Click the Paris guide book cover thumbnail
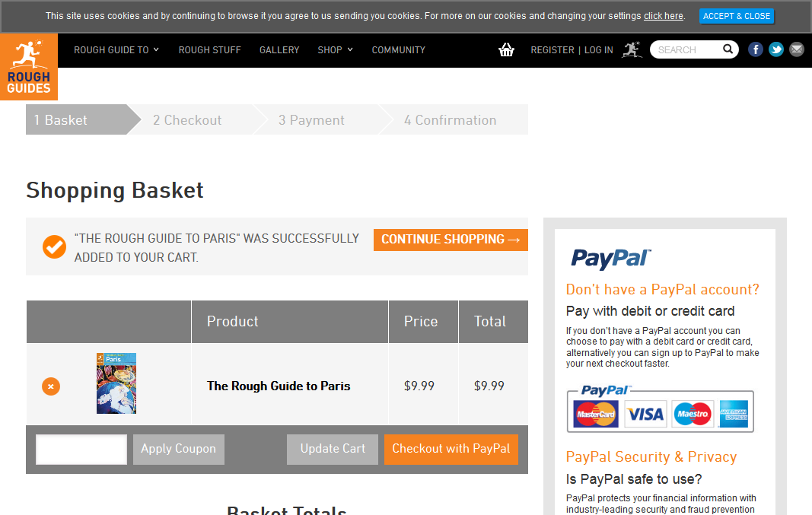This screenshot has width=812, height=515. (x=116, y=383)
